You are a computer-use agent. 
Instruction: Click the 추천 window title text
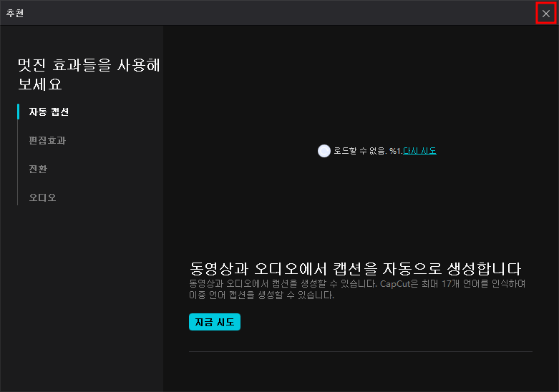pos(15,13)
